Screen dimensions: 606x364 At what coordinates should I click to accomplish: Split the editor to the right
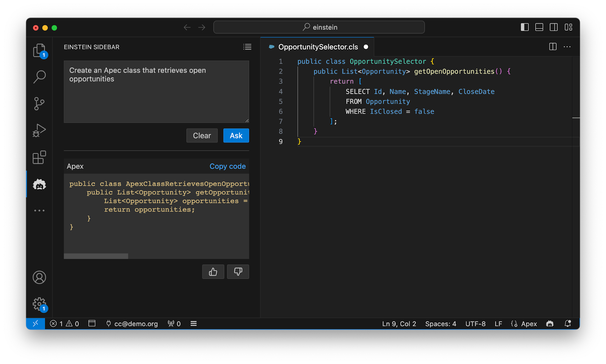tap(553, 47)
